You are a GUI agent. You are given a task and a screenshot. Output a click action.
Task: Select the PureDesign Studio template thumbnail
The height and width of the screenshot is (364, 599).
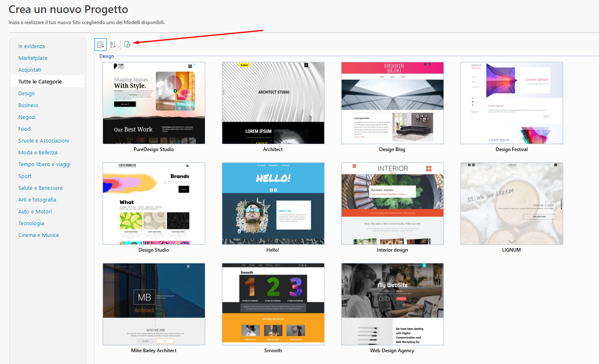pyautogui.click(x=154, y=103)
